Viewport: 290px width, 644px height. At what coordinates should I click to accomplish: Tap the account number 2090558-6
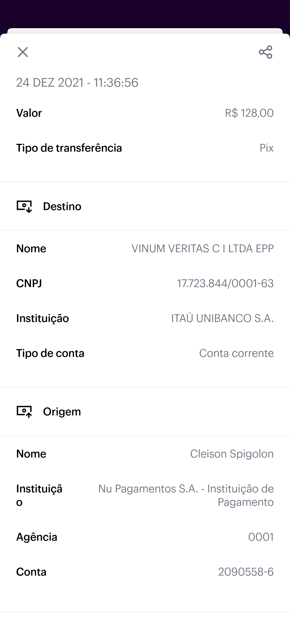(246, 572)
